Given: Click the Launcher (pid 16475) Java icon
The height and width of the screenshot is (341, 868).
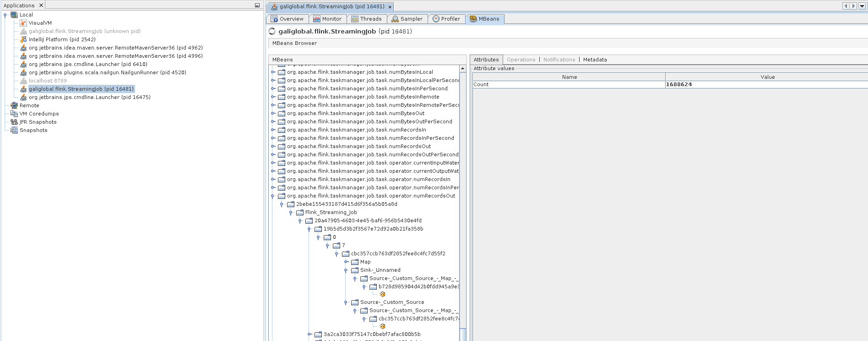Looking at the screenshot, I should [23, 97].
